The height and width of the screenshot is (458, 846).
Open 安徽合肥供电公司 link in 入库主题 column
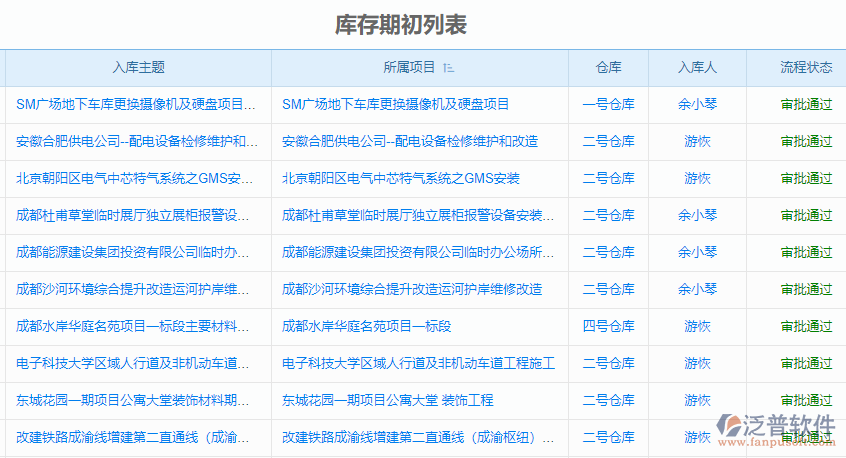coord(136,141)
